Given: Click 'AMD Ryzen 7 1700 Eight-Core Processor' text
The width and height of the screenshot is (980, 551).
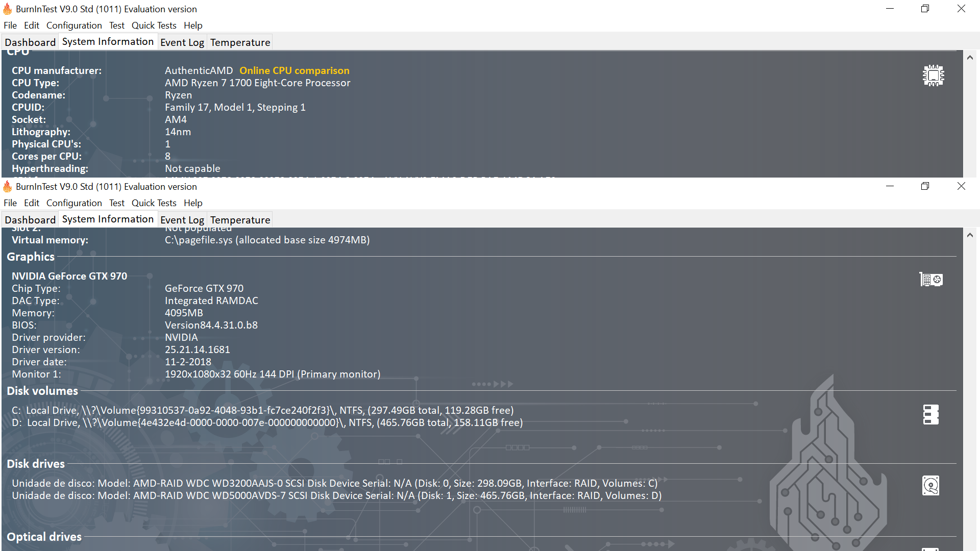Looking at the screenshot, I should tap(257, 83).
